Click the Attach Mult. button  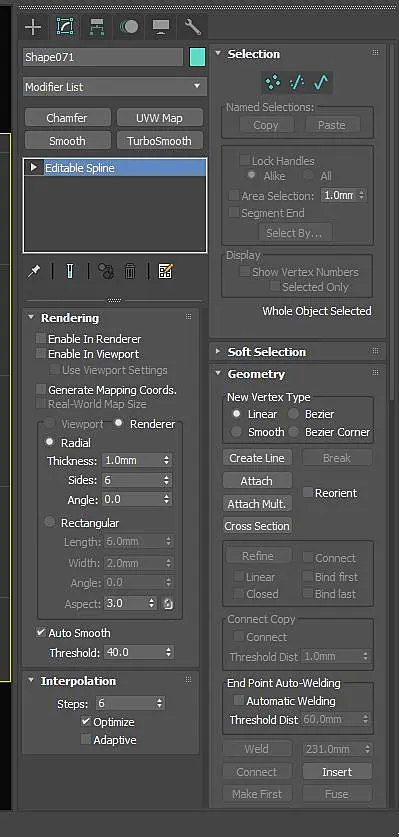[x=257, y=504]
